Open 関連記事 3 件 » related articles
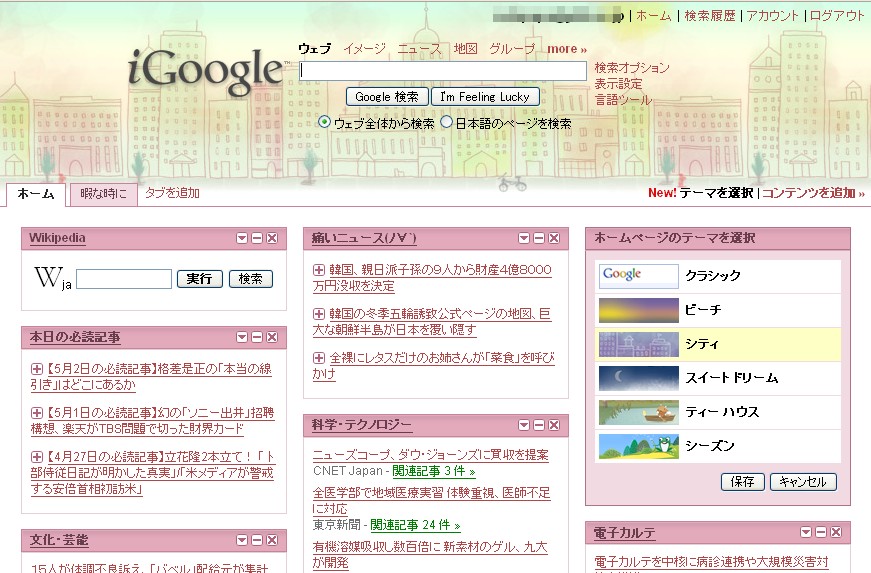 pyautogui.click(x=434, y=471)
